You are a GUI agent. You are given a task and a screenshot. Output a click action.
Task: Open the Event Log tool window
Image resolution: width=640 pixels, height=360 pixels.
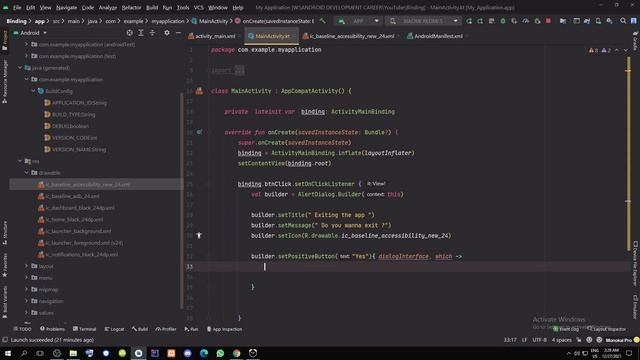pyautogui.click(x=566, y=329)
